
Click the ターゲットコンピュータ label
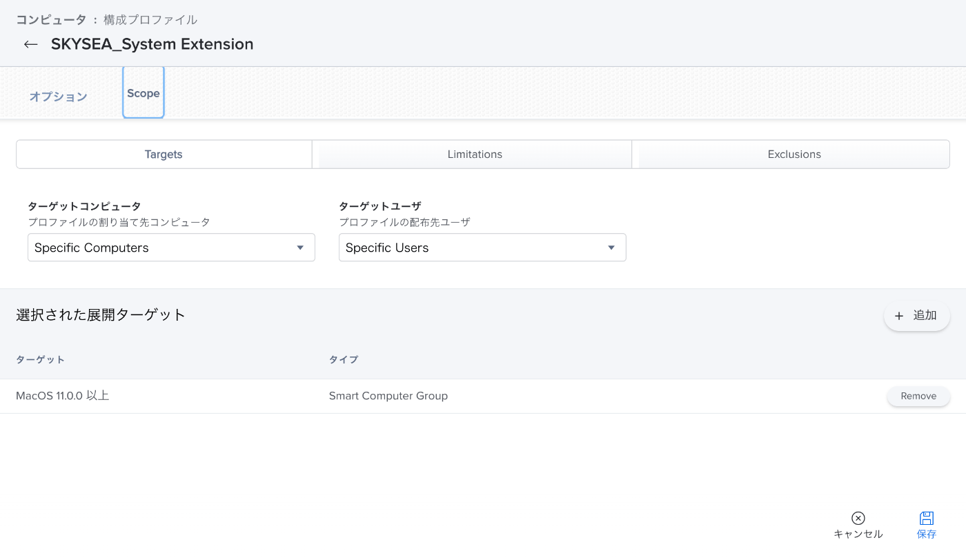pos(84,206)
